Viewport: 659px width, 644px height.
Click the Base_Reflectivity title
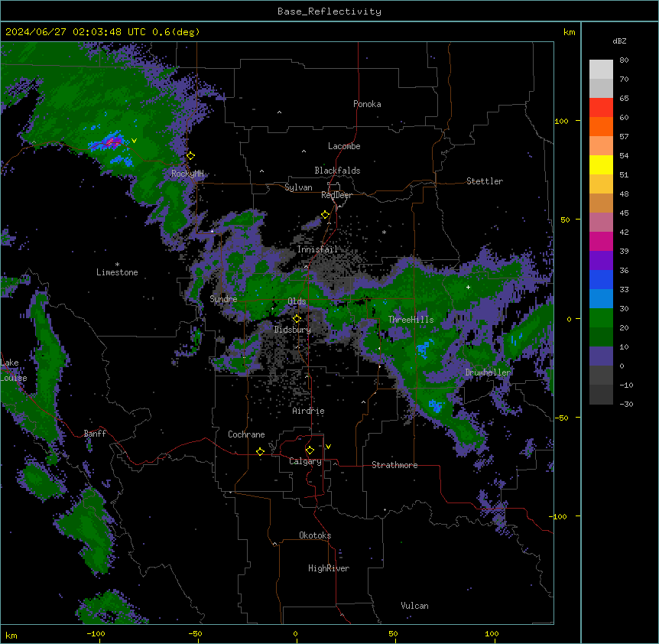329,11
